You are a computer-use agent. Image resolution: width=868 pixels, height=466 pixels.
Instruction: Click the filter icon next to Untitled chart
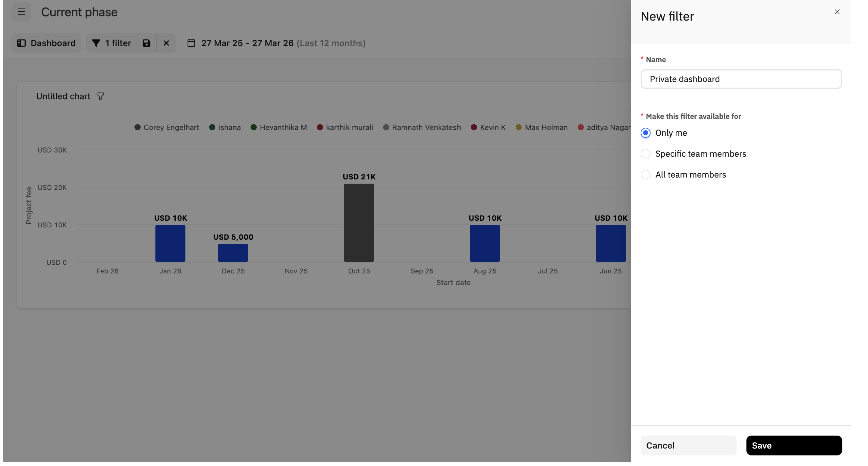(100, 96)
